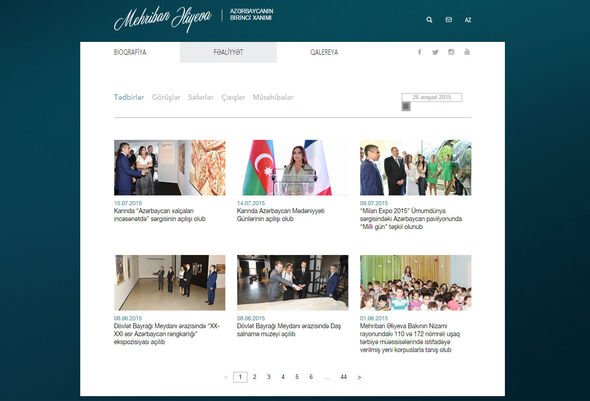The image size is (590, 401).
Task: Open the AZ language selector
Action: pyautogui.click(x=468, y=20)
